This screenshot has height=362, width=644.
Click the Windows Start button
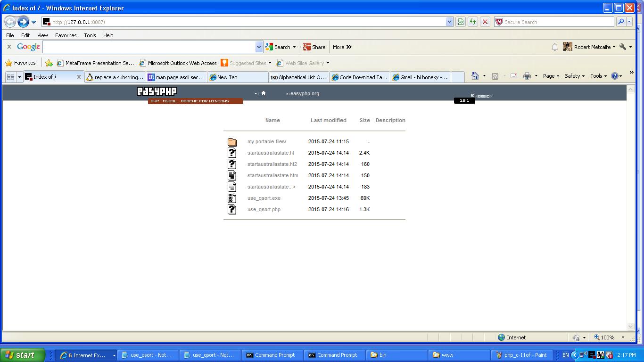pos(22,355)
